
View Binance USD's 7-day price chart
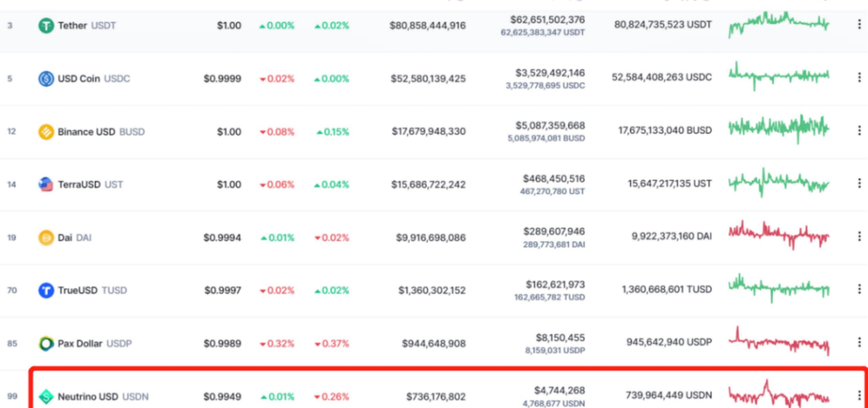point(779,129)
